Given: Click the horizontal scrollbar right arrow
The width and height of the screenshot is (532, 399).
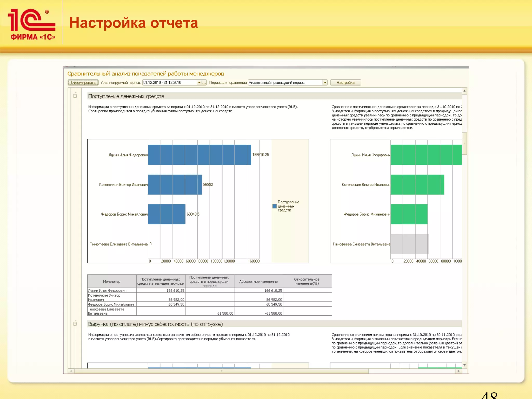Looking at the screenshot, I should click(459, 371).
